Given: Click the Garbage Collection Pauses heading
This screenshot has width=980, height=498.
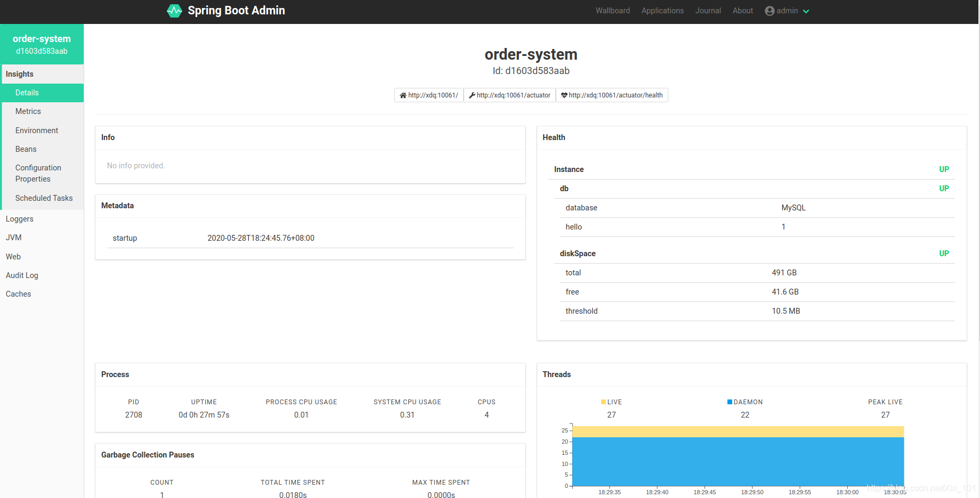Looking at the screenshot, I should [148, 455].
